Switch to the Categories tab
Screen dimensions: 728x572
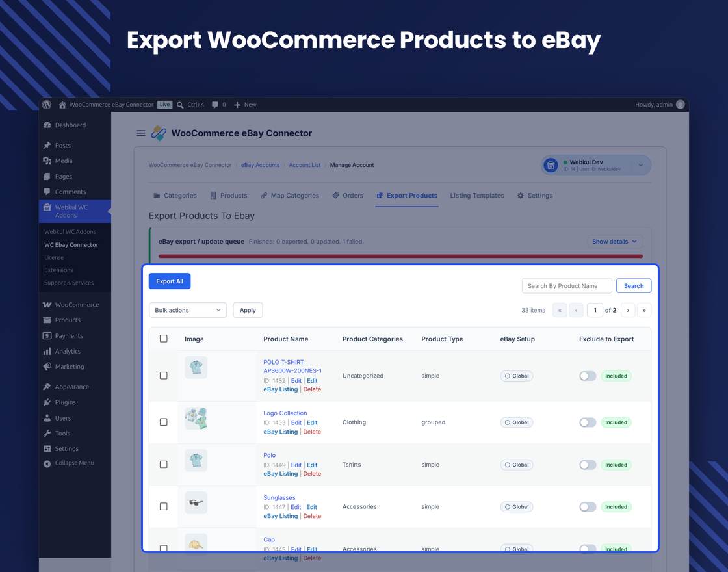[175, 196]
